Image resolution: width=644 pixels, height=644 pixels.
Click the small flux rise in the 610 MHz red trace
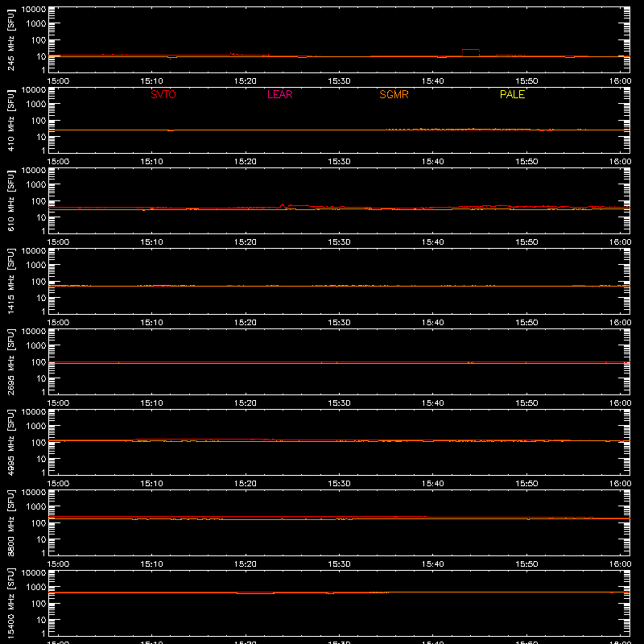pyautogui.click(x=283, y=206)
